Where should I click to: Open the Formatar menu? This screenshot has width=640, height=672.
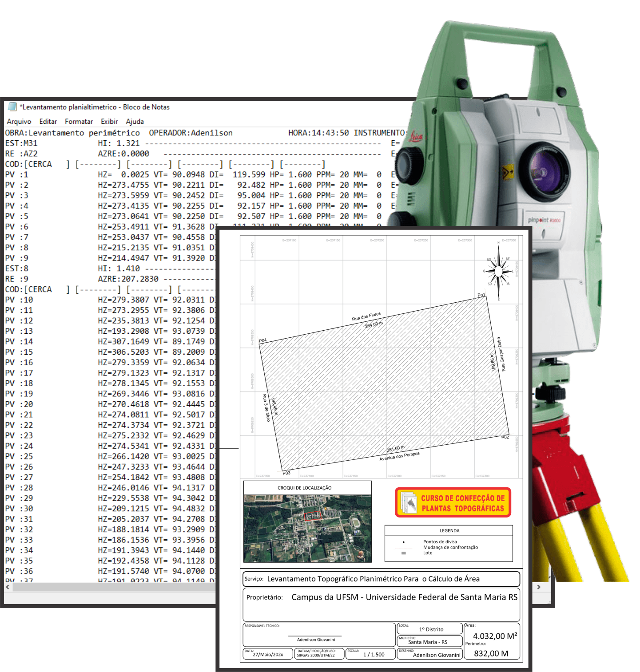79,121
